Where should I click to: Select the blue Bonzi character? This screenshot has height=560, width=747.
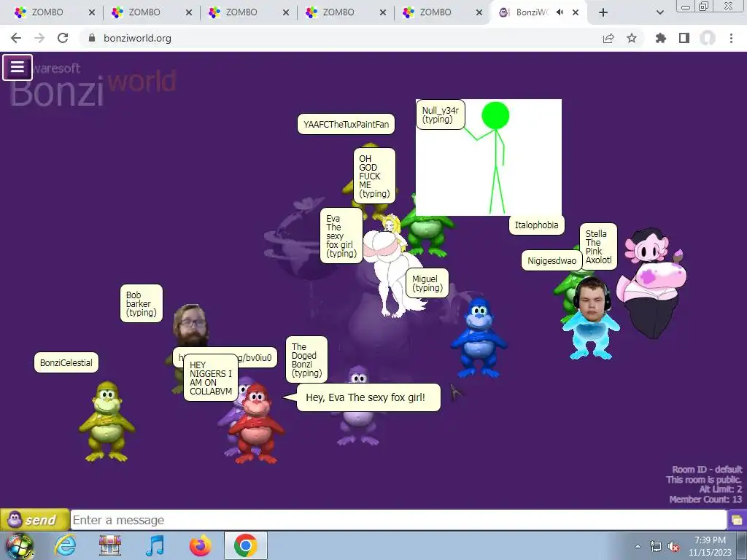point(479,337)
